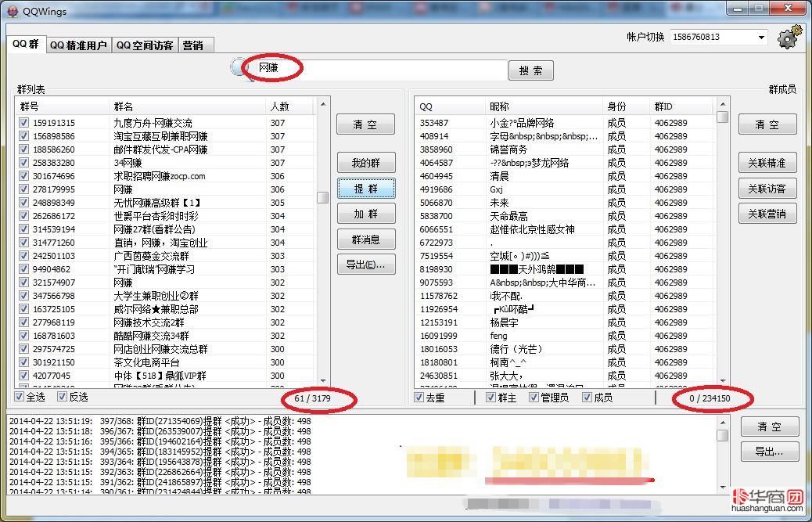Click the QQWings title bar app icon

pyautogui.click(x=12, y=11)
